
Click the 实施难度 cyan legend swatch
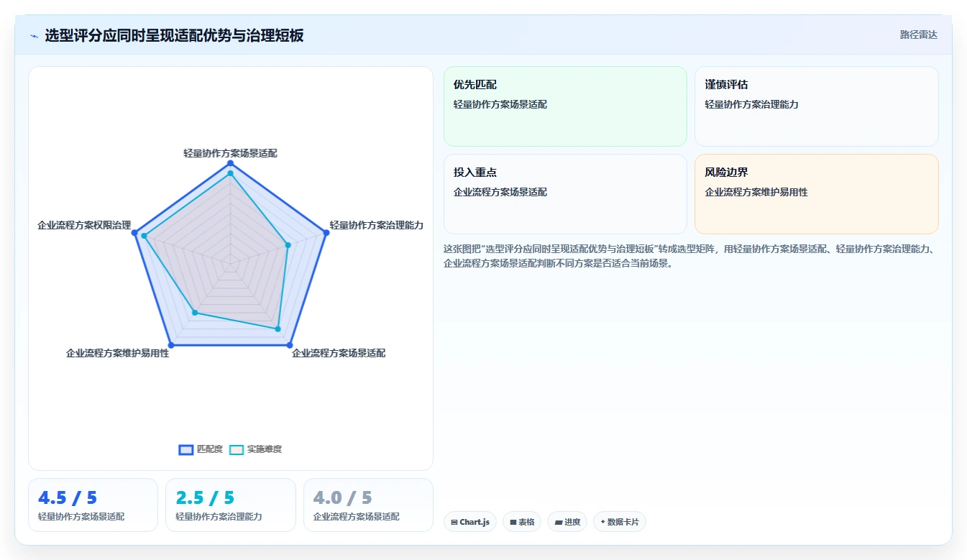click(237, 449)
